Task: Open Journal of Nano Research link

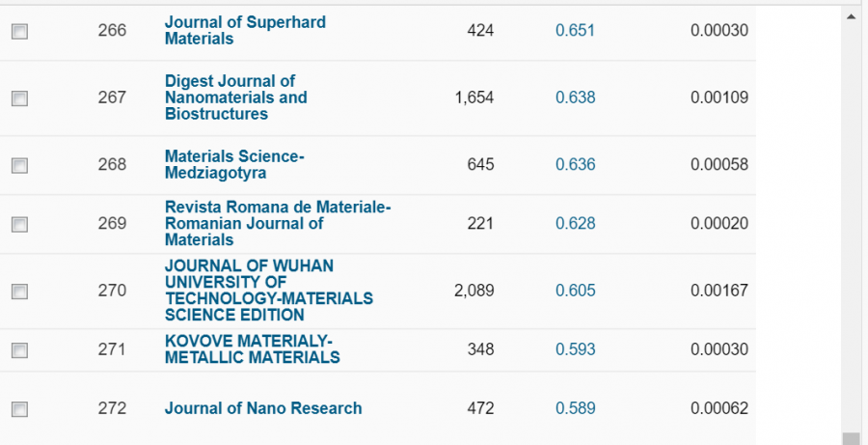Action: coord(263,408)
